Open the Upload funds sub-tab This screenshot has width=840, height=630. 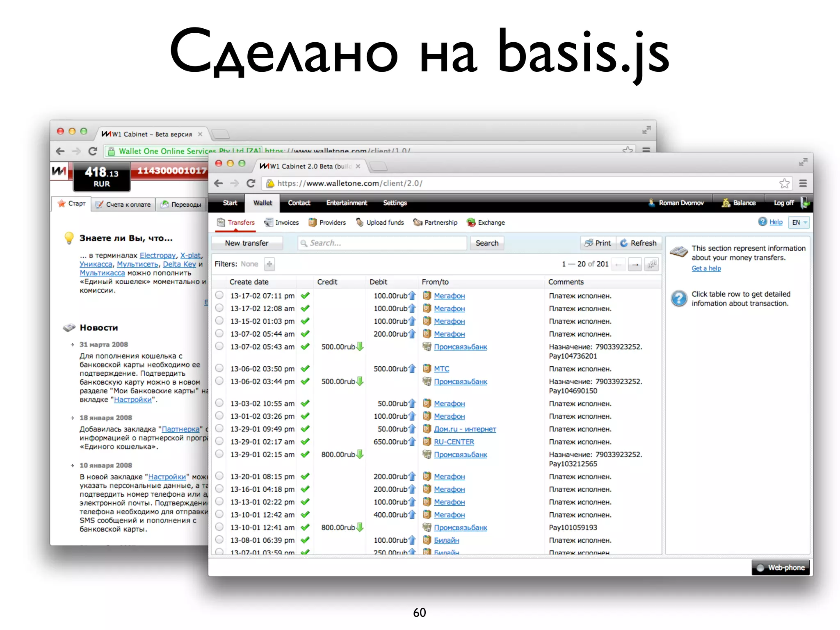click(380, 222)
